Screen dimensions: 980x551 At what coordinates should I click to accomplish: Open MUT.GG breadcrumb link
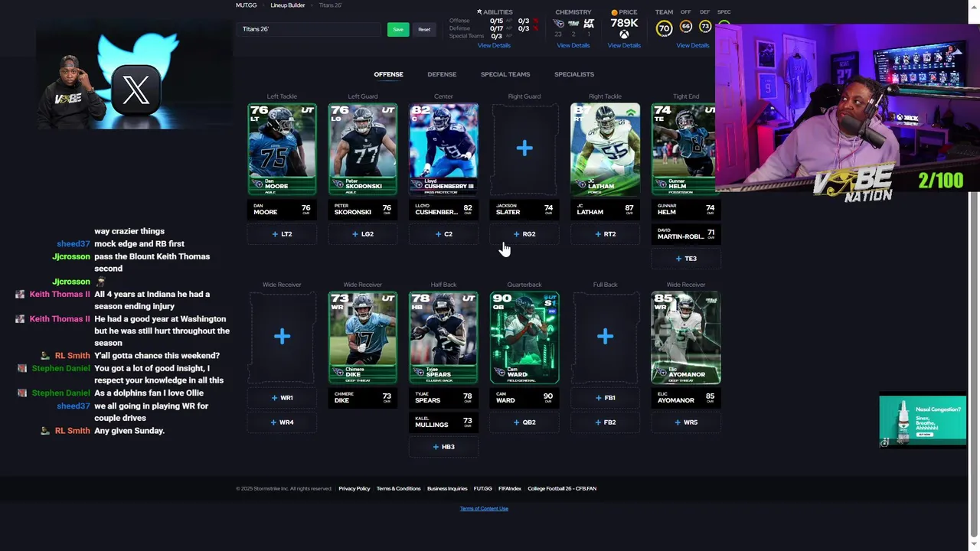click(x=247, y=5)
